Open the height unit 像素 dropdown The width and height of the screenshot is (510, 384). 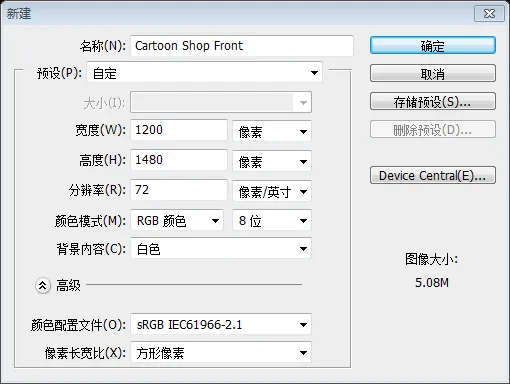[x=272, y=161]
